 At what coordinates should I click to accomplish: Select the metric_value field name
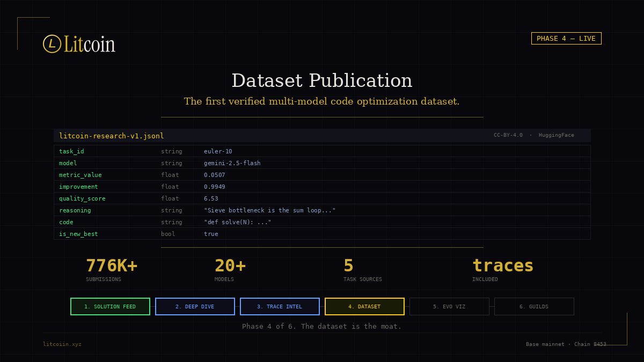pos(80,175)
